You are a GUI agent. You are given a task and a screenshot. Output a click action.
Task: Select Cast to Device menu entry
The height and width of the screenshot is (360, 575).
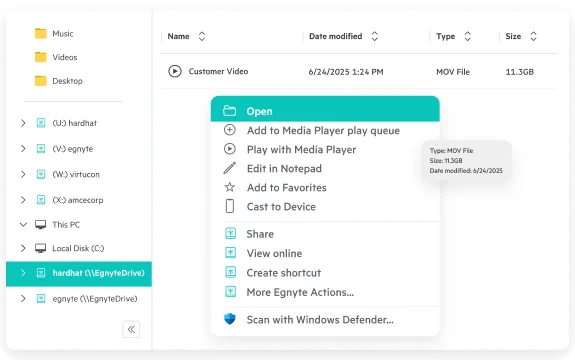325,207
